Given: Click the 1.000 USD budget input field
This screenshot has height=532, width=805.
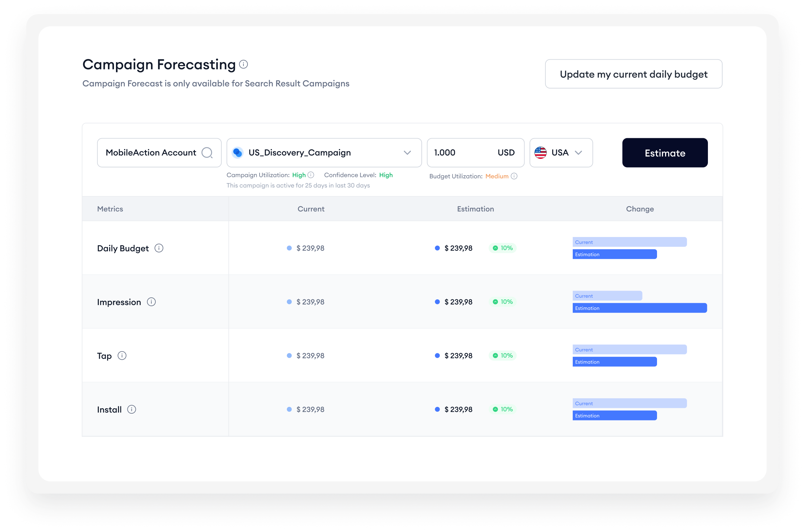Looking at the screenshot, I should 476,153.
